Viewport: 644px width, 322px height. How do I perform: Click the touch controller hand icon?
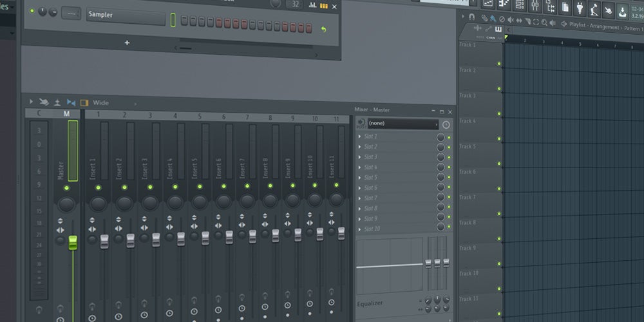[x=609, y=10]
